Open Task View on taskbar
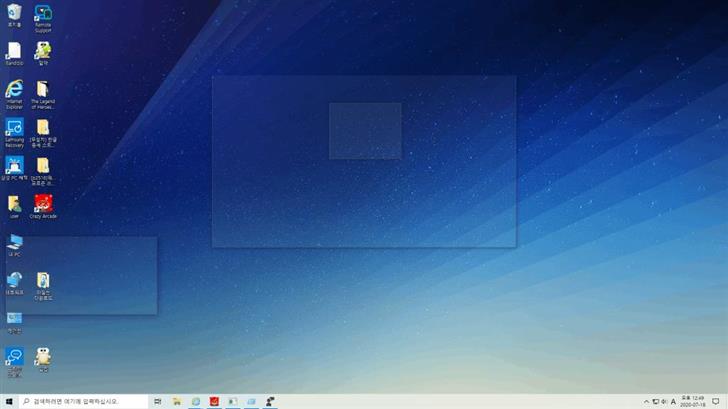Screen dimensions: 728x409 point(158,402)
